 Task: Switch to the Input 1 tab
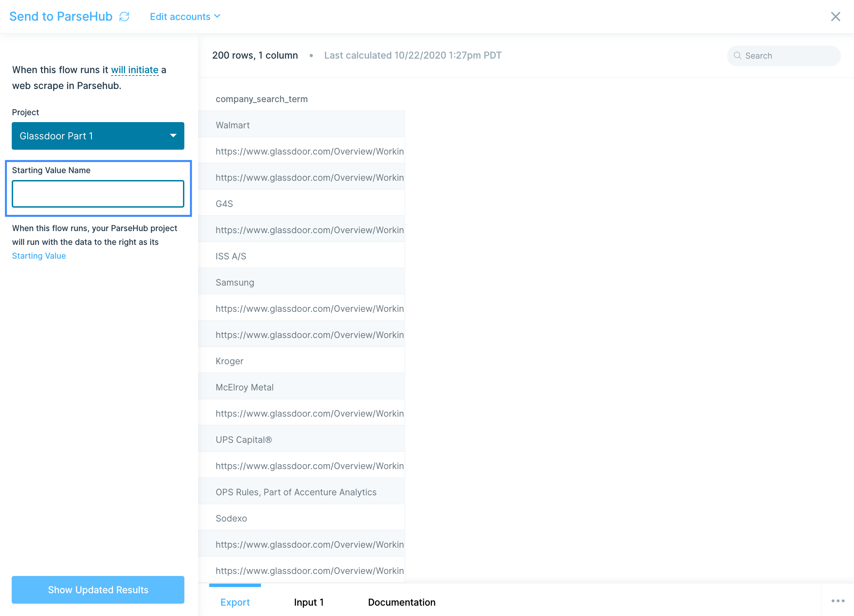coord(308,602)
